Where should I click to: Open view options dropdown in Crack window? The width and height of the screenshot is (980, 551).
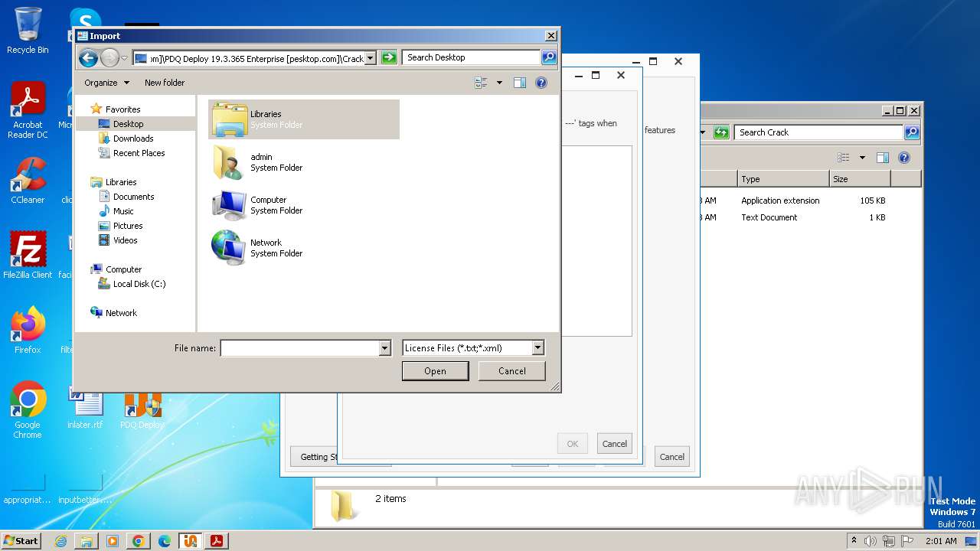(862, 158)
